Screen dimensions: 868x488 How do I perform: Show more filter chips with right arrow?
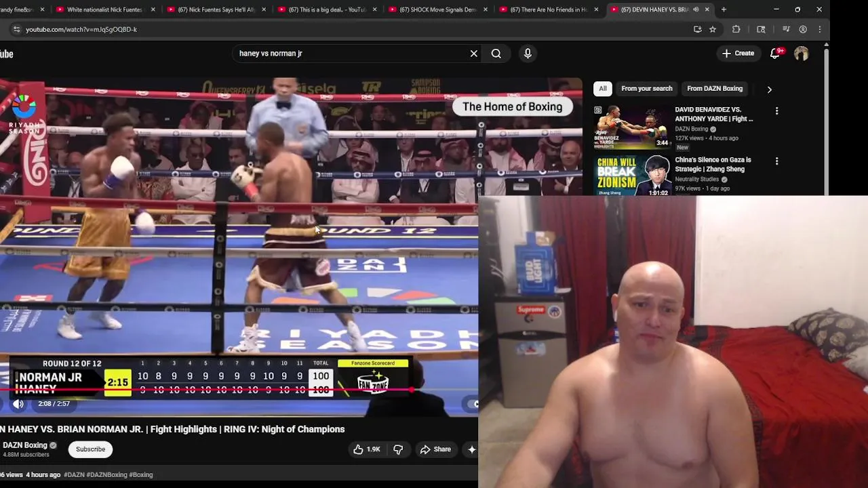(x=769, y=89)
